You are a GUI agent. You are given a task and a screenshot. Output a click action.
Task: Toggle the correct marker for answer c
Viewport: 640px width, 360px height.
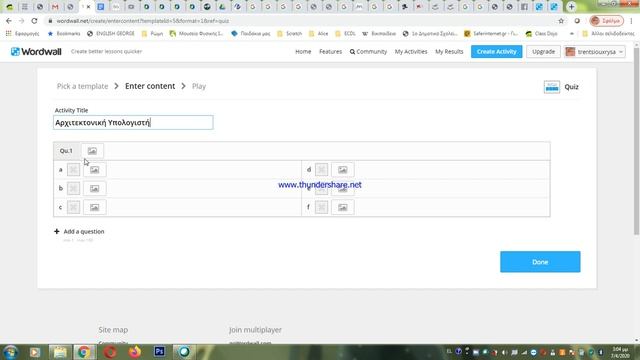(x=73, y=207)
